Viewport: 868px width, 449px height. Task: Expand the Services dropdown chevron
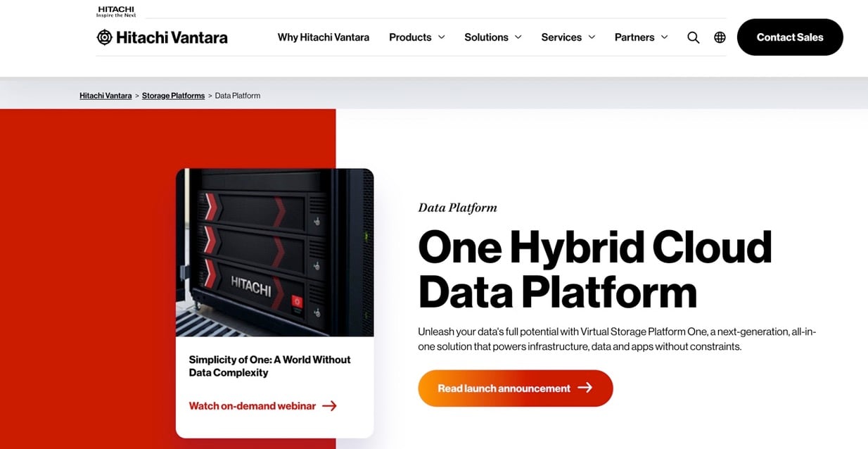592,37
